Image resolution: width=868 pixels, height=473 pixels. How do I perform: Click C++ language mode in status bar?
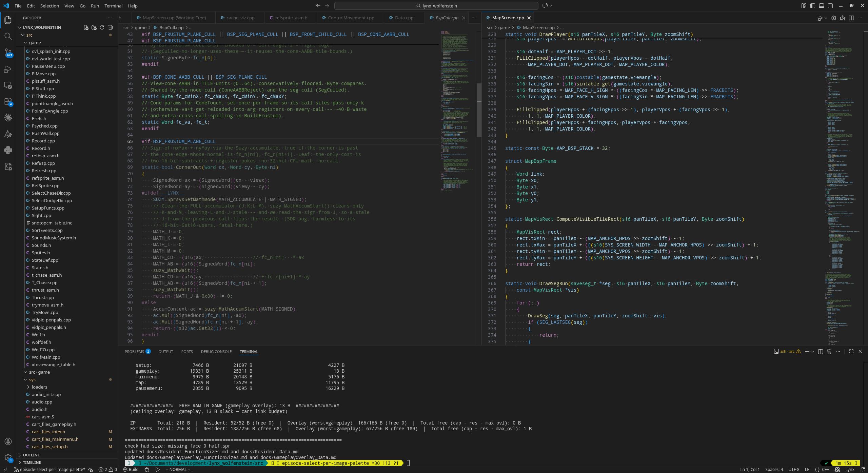point(825,470)
